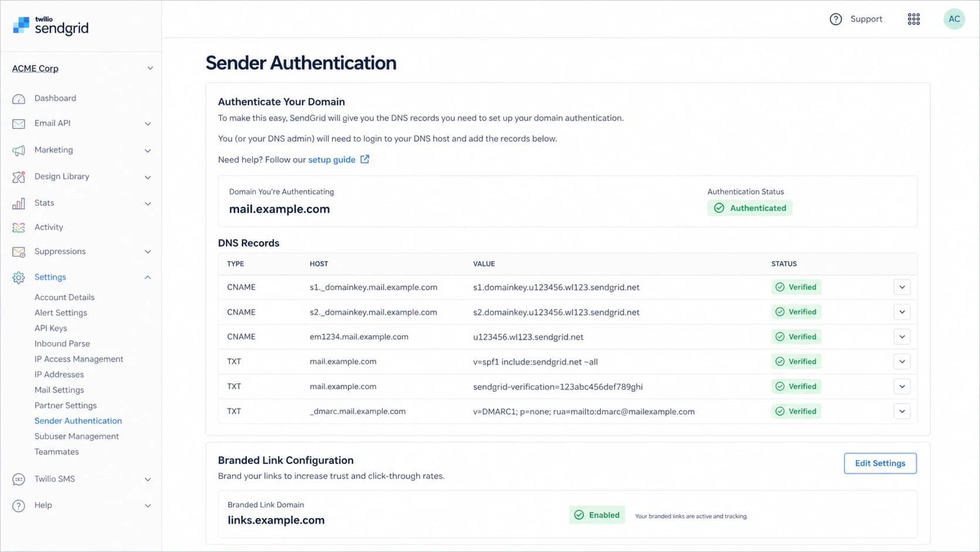Collapse the Settings menu chevron
The width and height of the screenshot is (980, 552).
coord(148,277)
